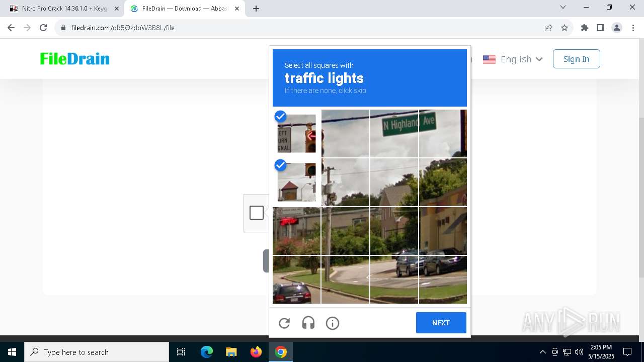Select the tile with red neon sign
Screen dimensions: 644x362
click(296, 231)
